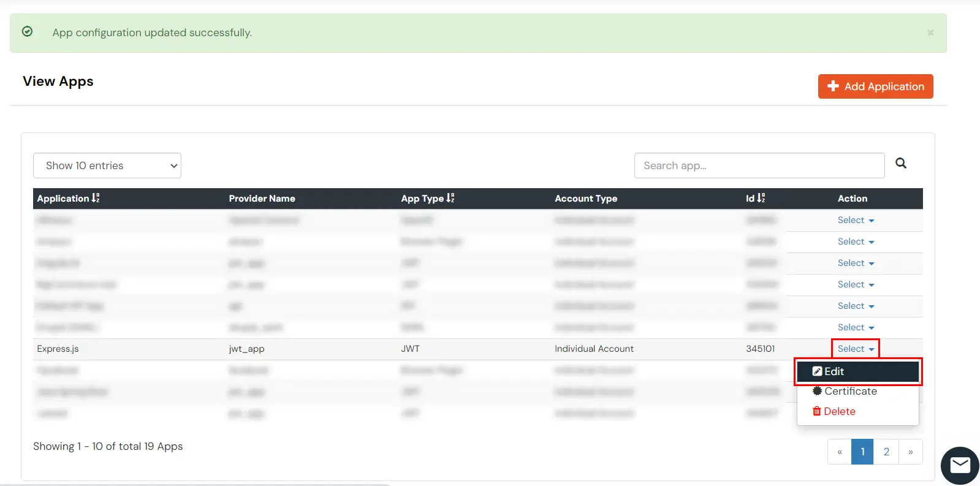
Task: Open Select dropdown in first table row
Action: point(856,220)
